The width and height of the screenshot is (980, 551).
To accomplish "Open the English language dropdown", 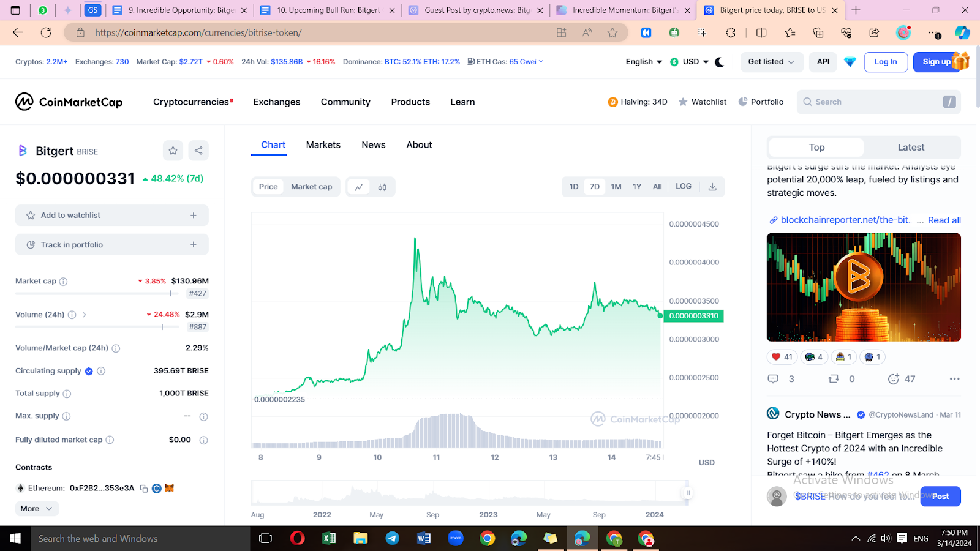I will [644, 62].
